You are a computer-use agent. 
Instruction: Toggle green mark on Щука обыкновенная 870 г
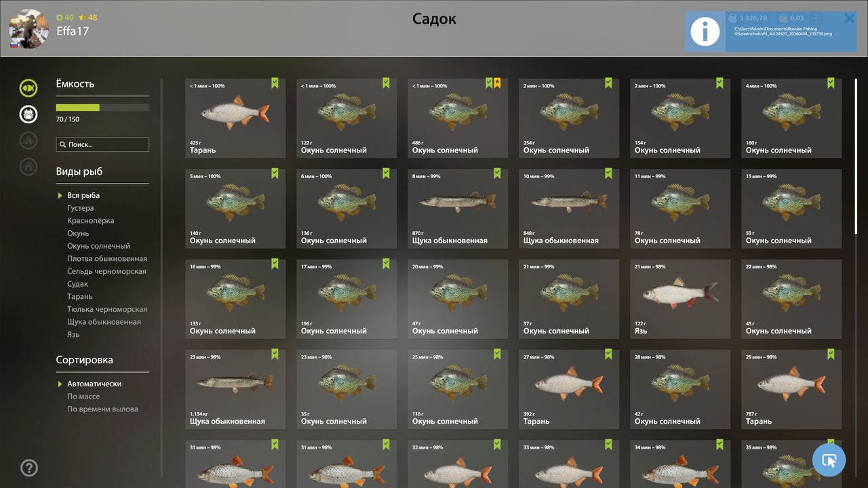click(497, 174)
